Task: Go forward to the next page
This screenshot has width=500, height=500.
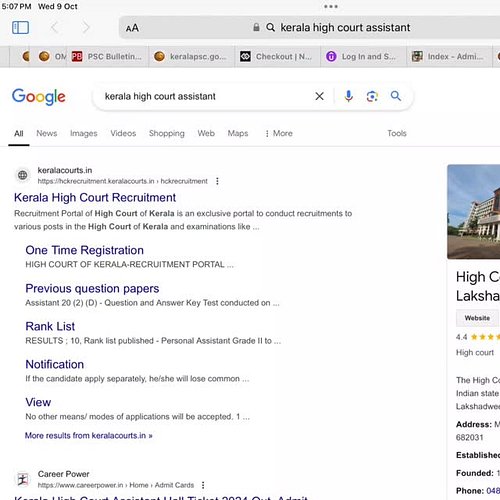Action: pyautogui.click(x=86, y=27)
